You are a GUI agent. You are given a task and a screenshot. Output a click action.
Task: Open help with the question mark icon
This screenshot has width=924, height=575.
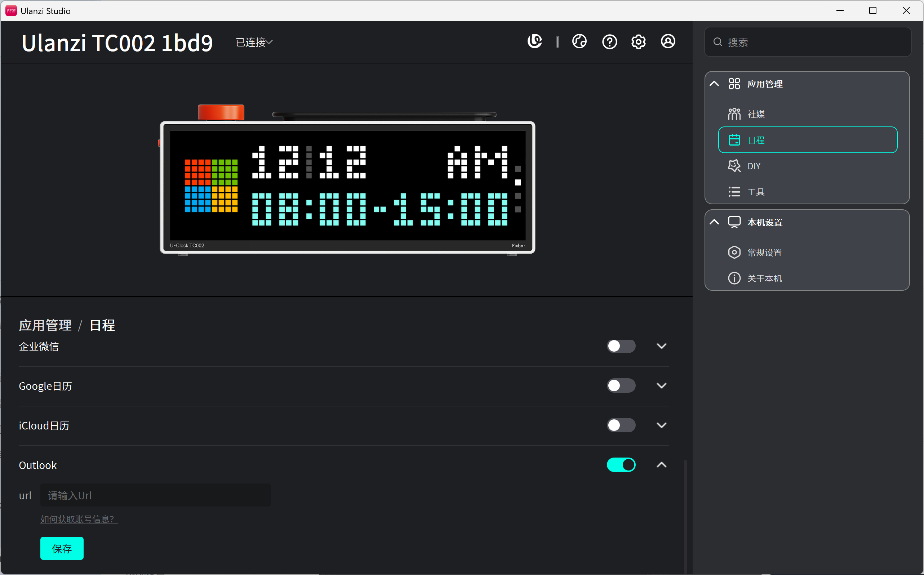(x=609, y=41)
